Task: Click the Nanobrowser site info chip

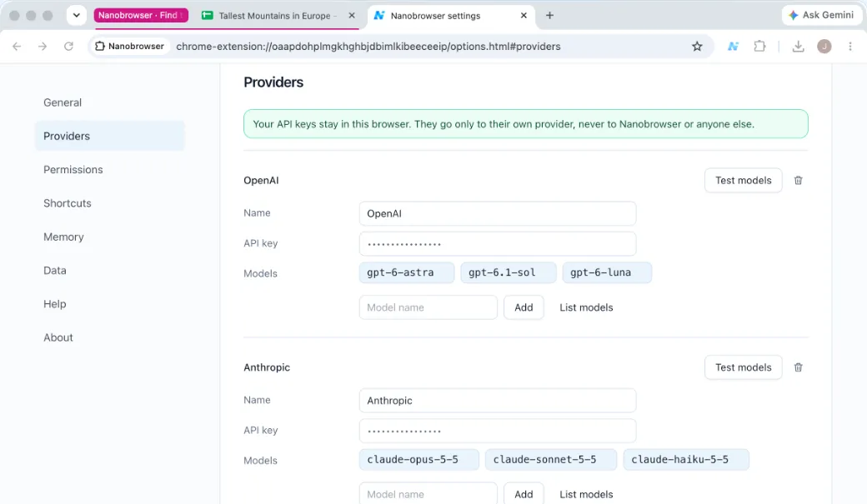Action: point(130,47)
